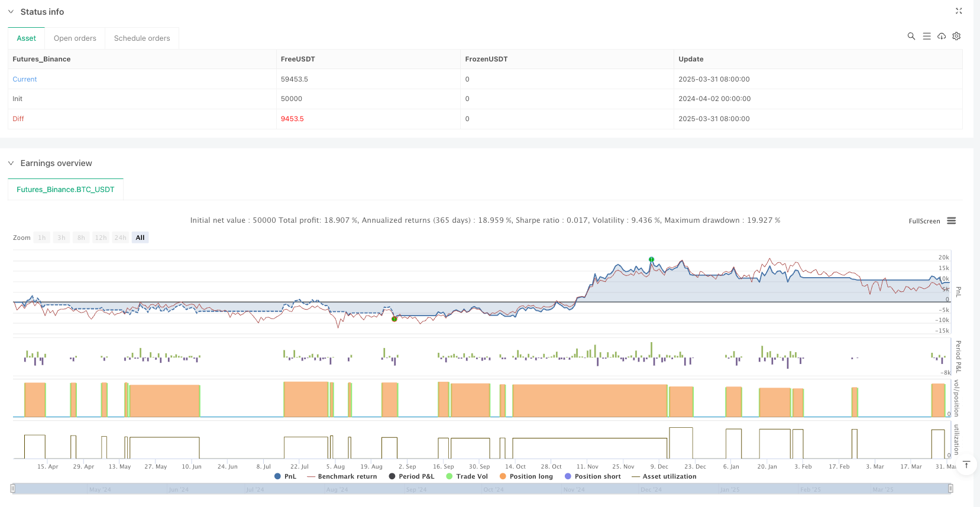
Task: Click the 50000 Init FreeUSDT value
Action: pyautogui.click(x=292, y=99)
